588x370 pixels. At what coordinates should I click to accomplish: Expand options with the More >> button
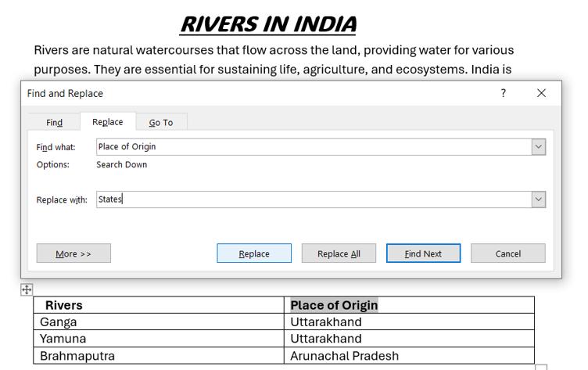pyautogui.click(x=73, y=253)
